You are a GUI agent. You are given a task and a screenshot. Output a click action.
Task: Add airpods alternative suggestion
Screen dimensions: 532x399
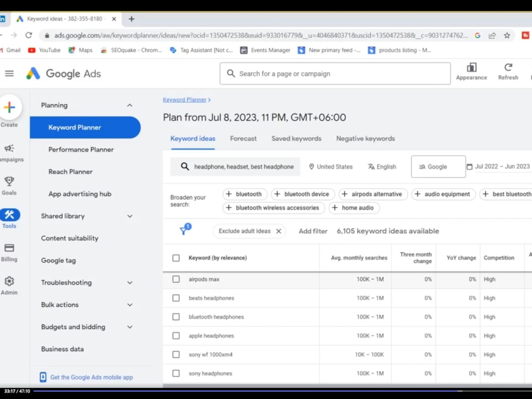click(373, 194)
